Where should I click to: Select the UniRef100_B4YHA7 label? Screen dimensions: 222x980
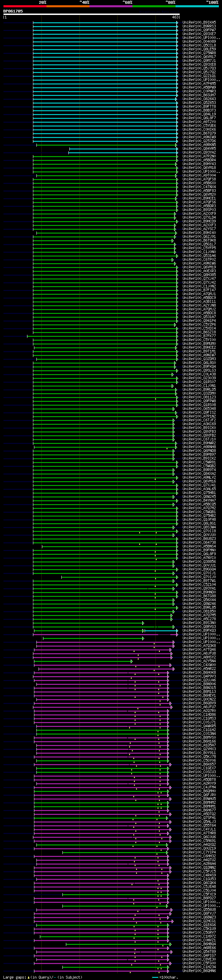199,500
